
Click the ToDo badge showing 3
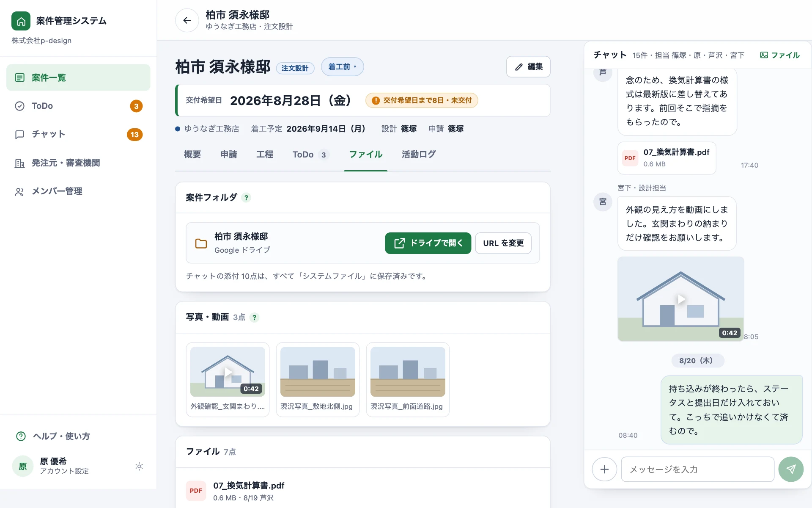tap(136, 106)
